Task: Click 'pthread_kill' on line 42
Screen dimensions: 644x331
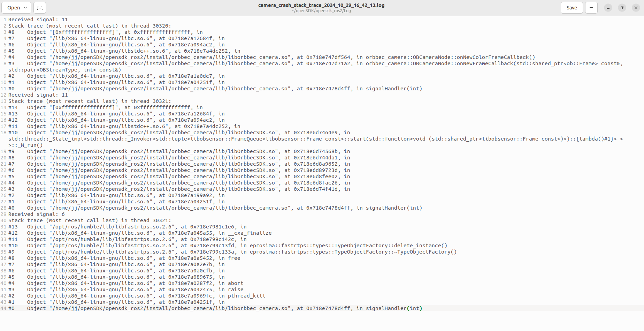Action: click(x=246, y=296)
